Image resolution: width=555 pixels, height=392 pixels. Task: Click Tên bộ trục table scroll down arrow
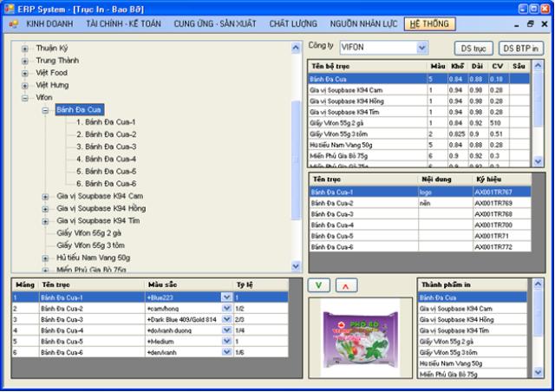tap(538, 161)
